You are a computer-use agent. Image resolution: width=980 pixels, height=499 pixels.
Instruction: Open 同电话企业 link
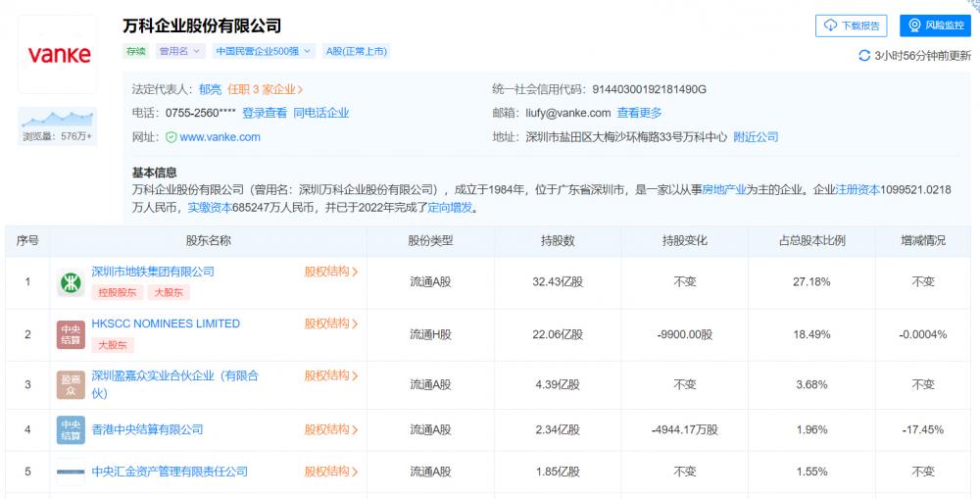coord(321,113)
